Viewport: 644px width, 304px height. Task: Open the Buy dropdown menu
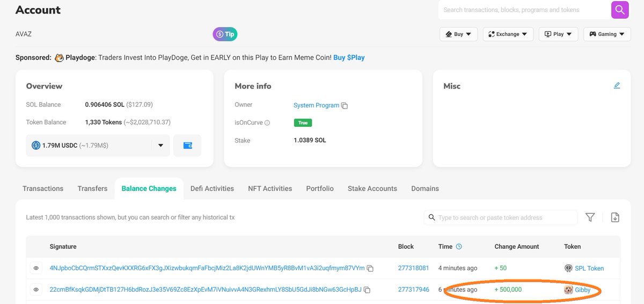[x=458, y=34]
